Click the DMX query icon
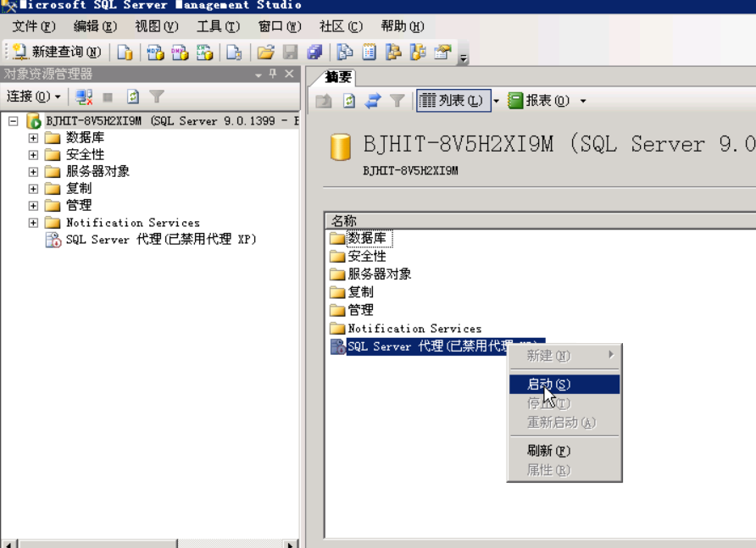The width and height of the screenshot is (756, 548). (x=180, y=52)
